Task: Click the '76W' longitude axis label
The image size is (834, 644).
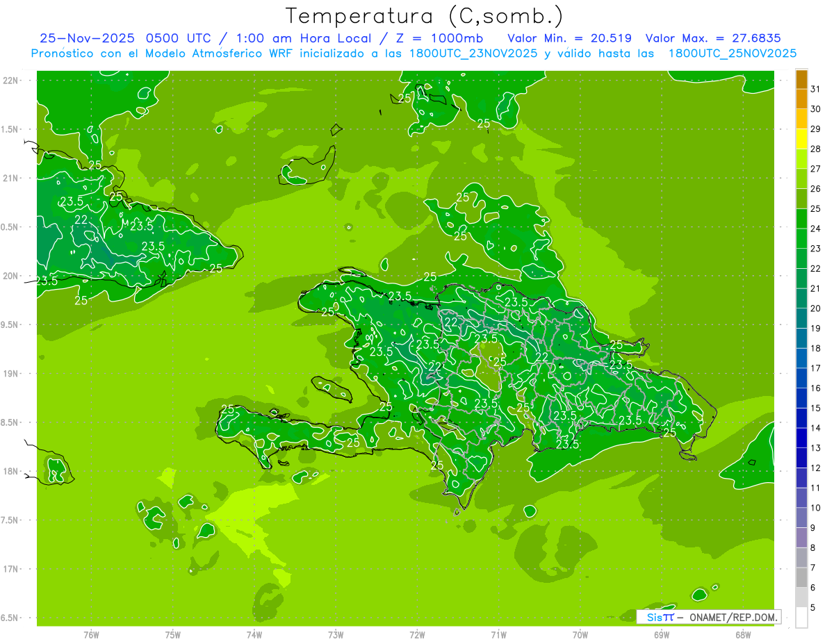Action: (91, 635)
